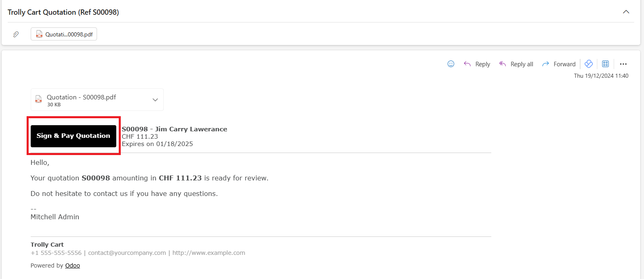Screen dimensions: 644x279
Task: Open the http://www.example.com link
Action: click(x=209, y=253)
